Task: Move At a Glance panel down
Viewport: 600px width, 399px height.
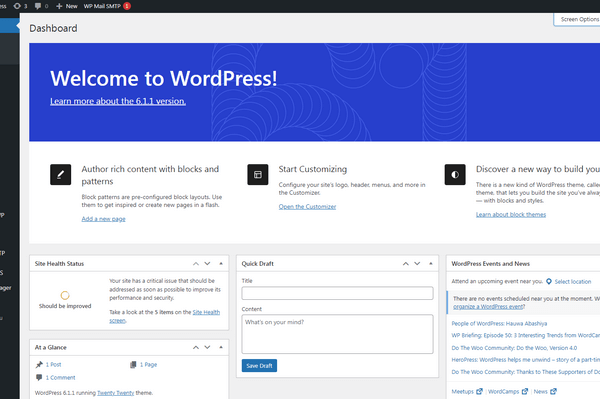Action: [x=207, y=347]
